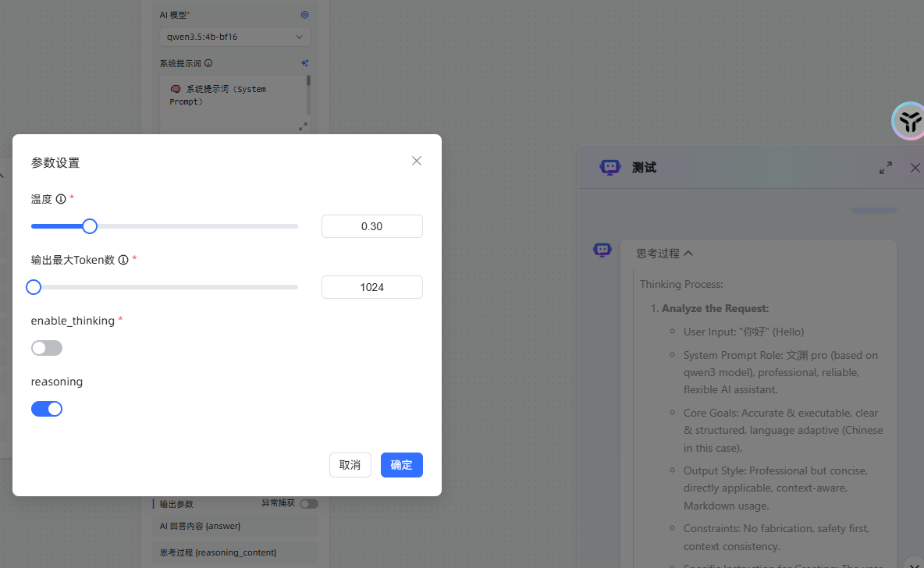Click the system prompt info icon
The image size is (924, 568).
208,63
